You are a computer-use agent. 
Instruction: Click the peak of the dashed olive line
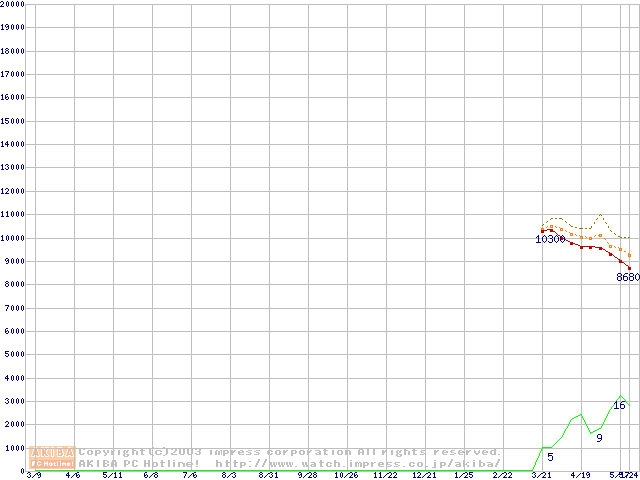599,215
